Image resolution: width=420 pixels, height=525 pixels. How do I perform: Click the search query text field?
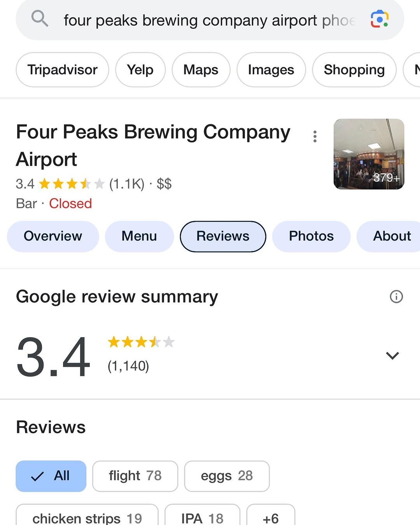(x=209, y=20)
